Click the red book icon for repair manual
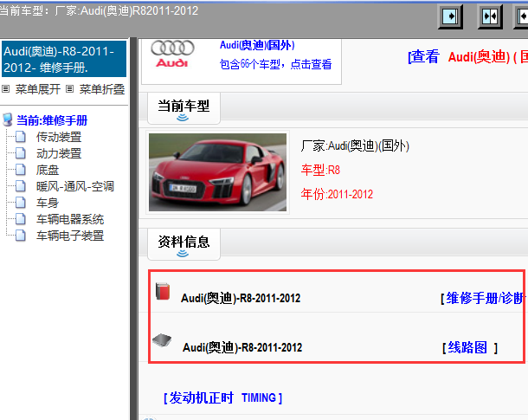The image size is (528, 420). click(x=163, y=291)
